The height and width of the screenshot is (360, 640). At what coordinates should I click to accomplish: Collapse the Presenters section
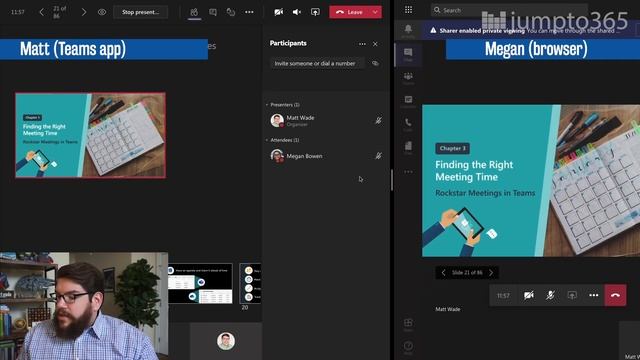[267, 105]
